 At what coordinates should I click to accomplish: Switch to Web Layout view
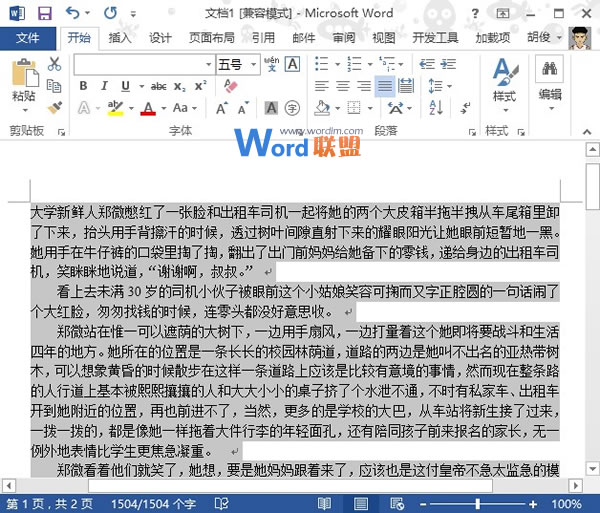pyautogui.click(x=397, y=503)
